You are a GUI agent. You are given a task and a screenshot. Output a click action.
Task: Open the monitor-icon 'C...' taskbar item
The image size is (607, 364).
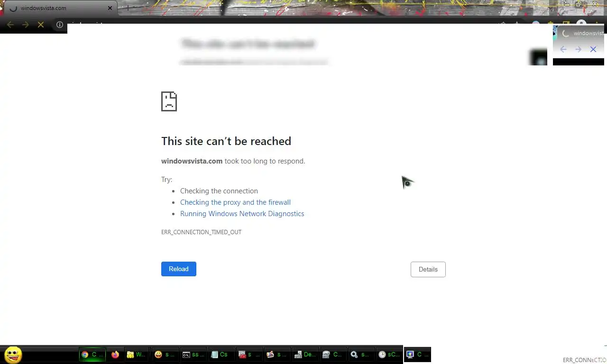pos(417,355)
